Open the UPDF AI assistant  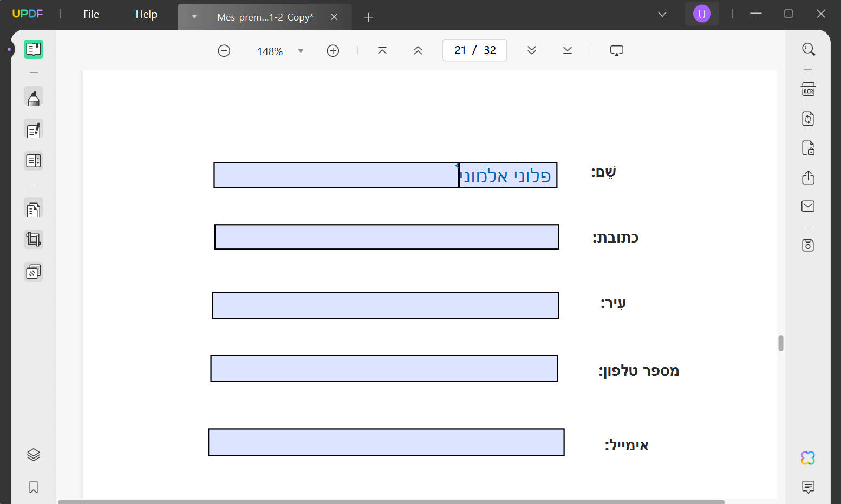[x=807, y=458]
